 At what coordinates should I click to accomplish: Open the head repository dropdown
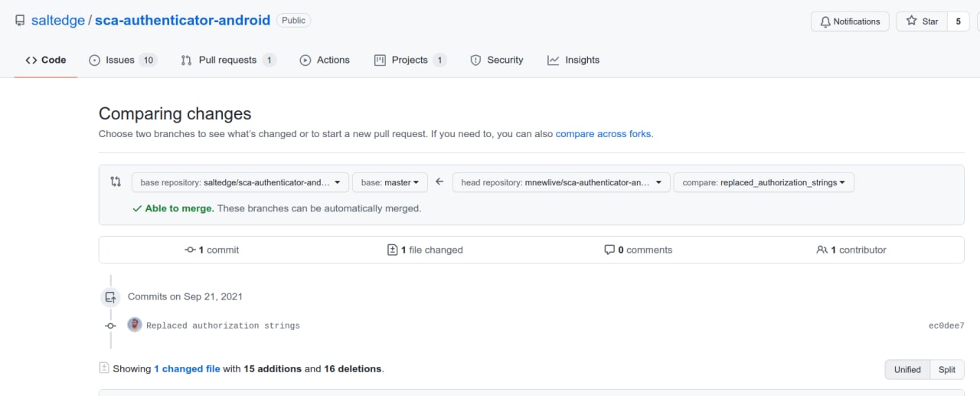(561, 182)
